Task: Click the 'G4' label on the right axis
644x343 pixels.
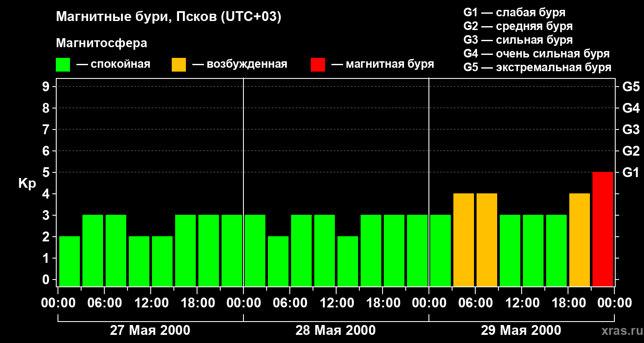Action: tap(631, 108)
